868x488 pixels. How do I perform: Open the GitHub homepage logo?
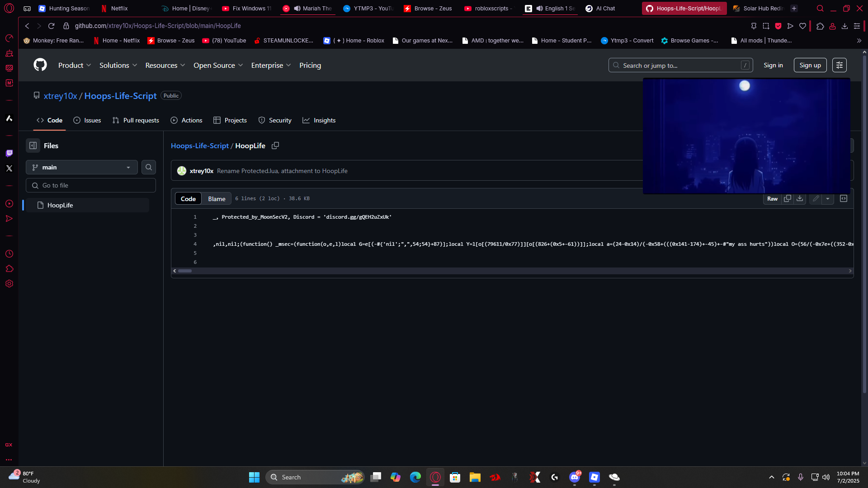[40, 65]
